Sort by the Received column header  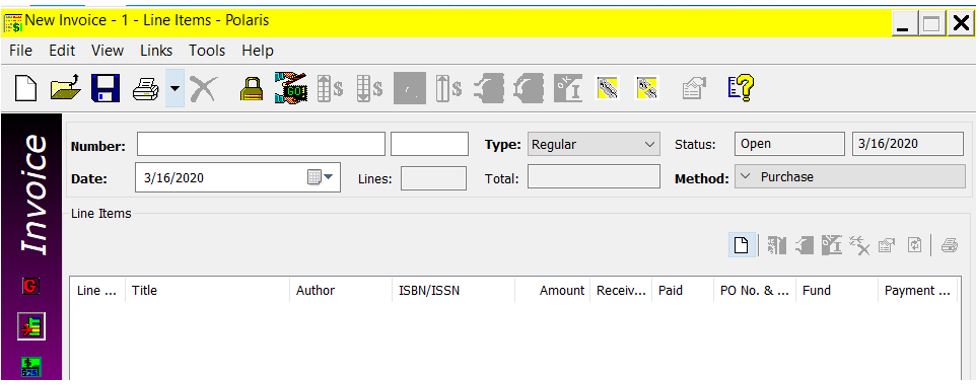pos(621,290)
